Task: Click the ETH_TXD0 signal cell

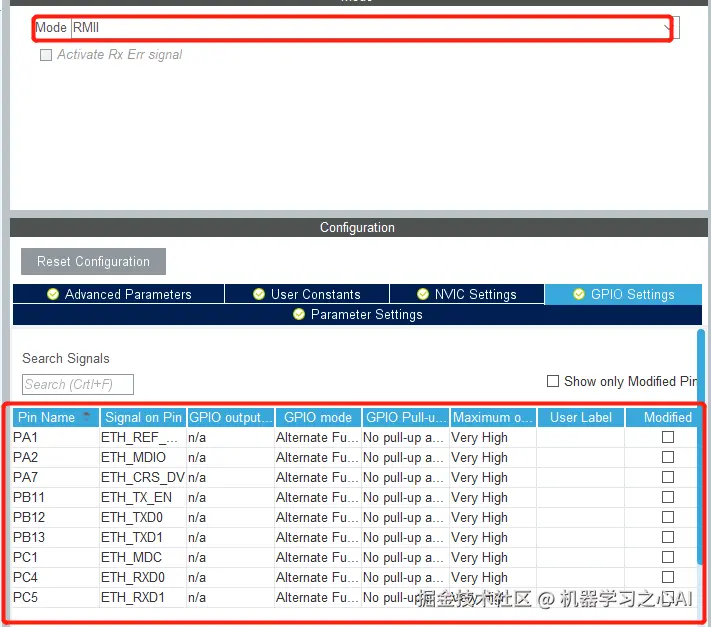Action: (143, 517)
